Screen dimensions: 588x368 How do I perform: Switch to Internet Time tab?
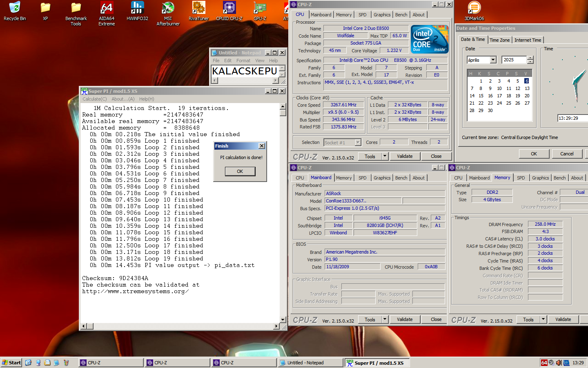(x=528, y=40)
